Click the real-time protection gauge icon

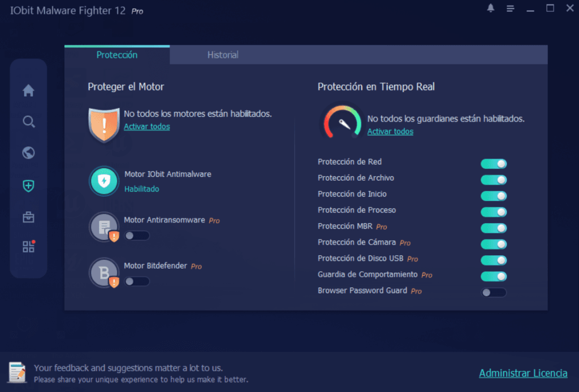342,121
